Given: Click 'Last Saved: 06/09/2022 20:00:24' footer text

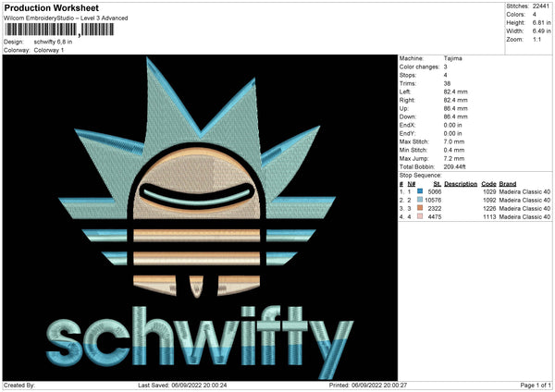Looking at the screenshot, I should [182, 385].
